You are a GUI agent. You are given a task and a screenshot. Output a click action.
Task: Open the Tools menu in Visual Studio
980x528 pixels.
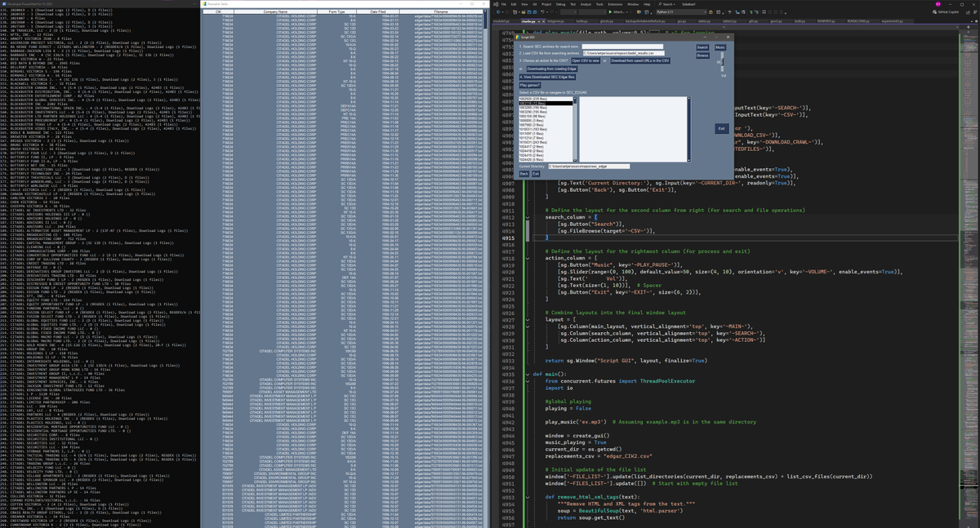[599, 4]
